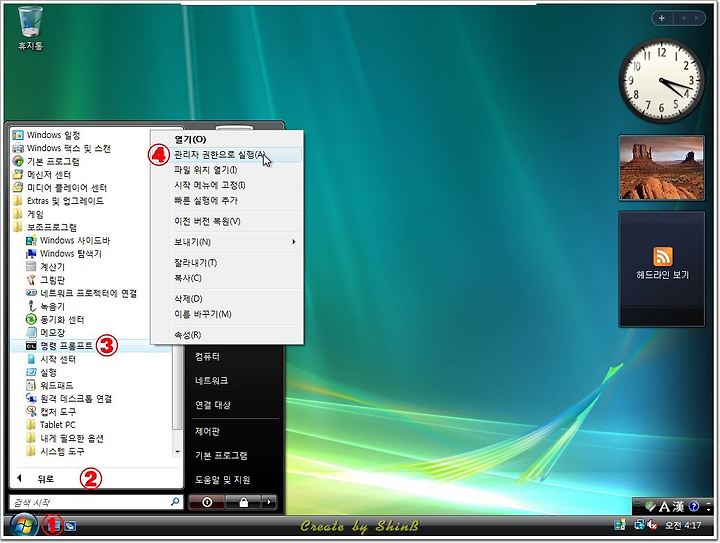Open the 보내기(N) submenu
Screen dimensions: 720x543
pyautogui.click(x=227, y=242)
